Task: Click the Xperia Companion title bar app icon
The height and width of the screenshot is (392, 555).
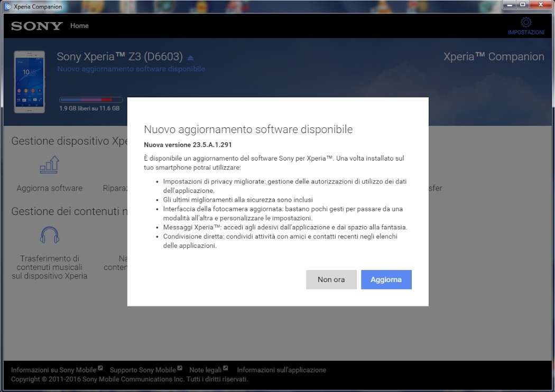Action: [7, 6]
